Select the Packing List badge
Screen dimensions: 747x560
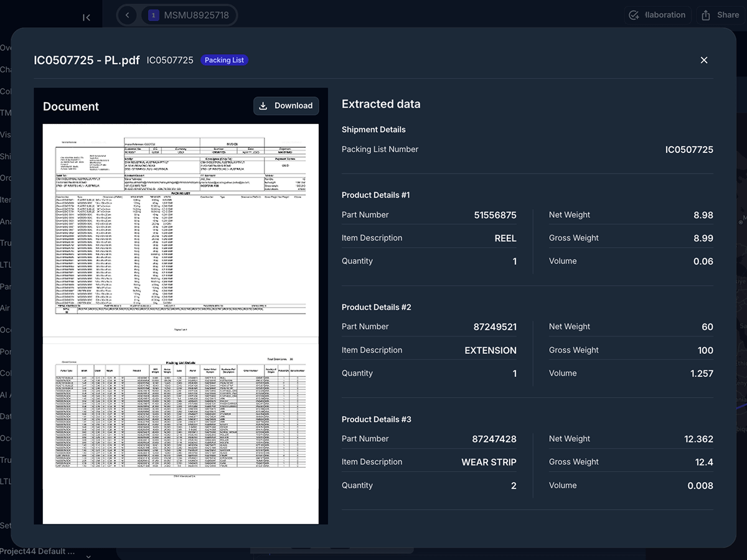pos(224,60)
